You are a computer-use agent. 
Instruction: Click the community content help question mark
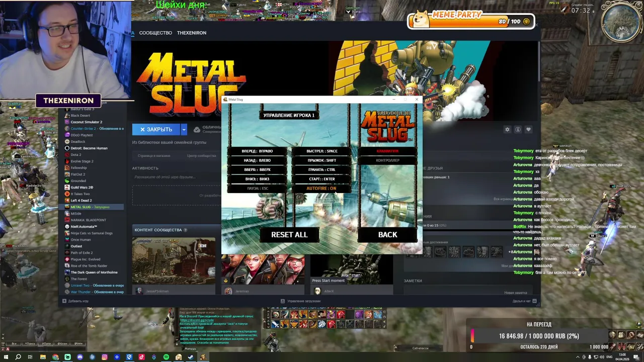185,230
